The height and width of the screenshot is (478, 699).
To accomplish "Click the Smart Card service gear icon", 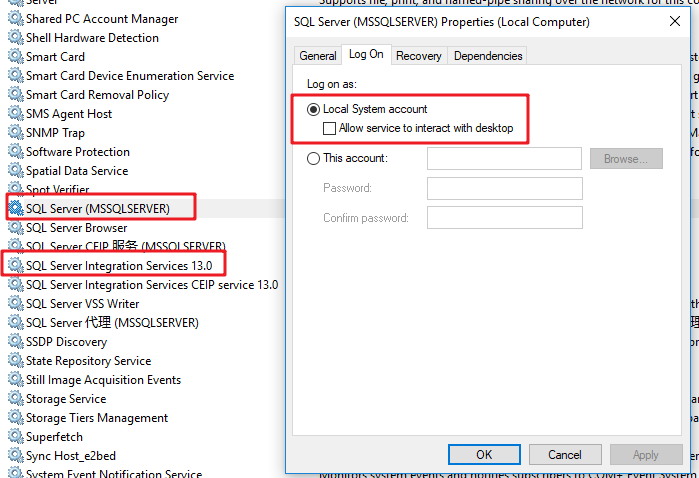I will pos(15,57).
